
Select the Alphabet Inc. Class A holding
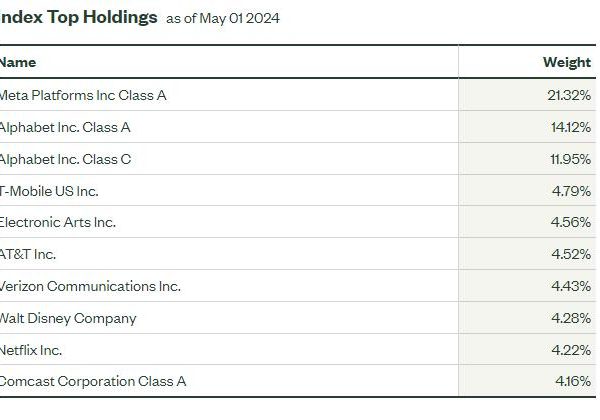(x=65, y=127)
